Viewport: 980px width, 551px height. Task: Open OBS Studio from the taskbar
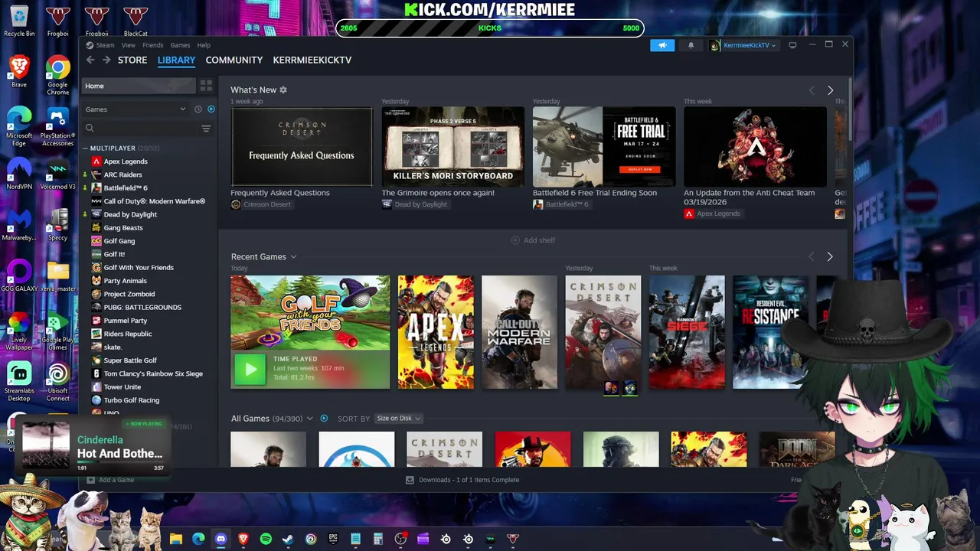coord(400,540)
